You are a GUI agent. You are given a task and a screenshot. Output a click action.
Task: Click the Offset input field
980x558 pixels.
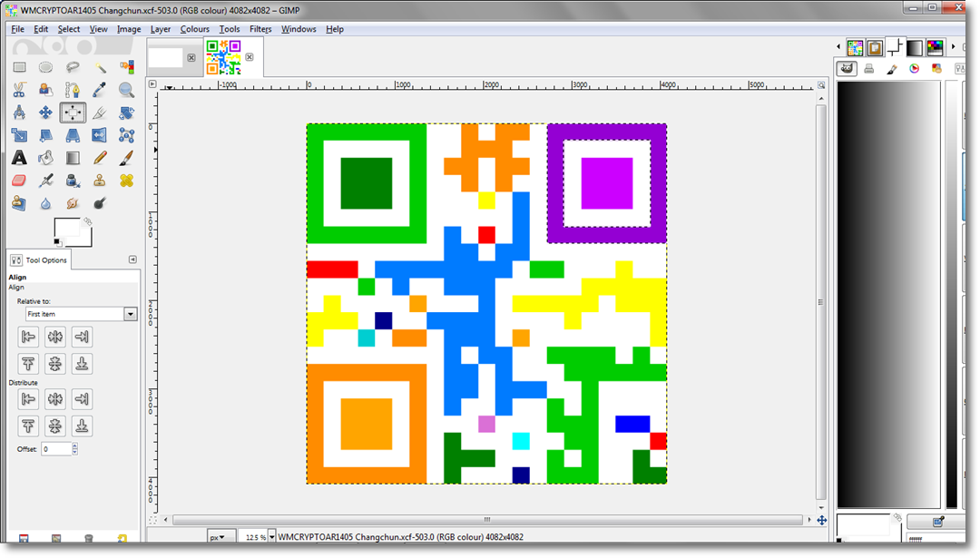[x=56, y=448]
